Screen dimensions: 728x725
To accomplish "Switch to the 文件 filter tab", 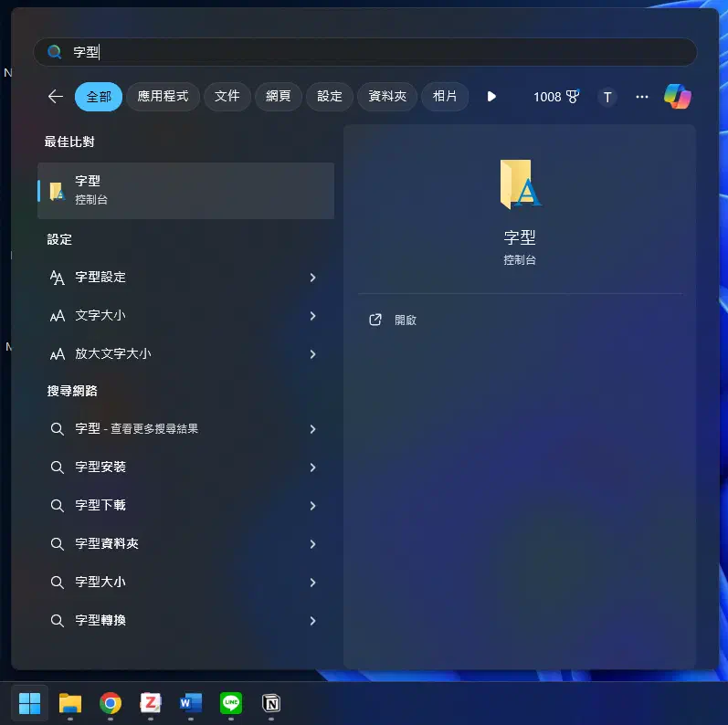I will coord(227,97).
